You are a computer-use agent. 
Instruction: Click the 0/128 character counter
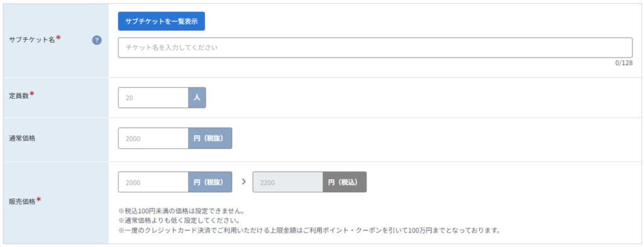(623, 63)
